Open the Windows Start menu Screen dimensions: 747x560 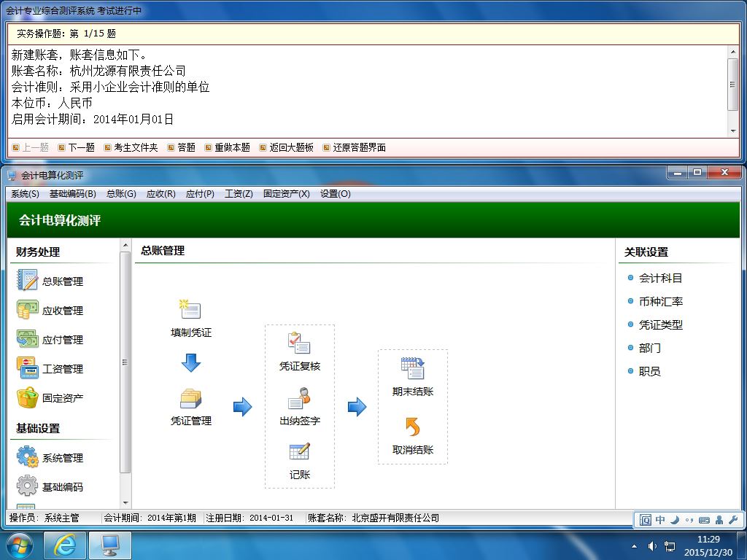pyautogui.click(x=20, y=545)
